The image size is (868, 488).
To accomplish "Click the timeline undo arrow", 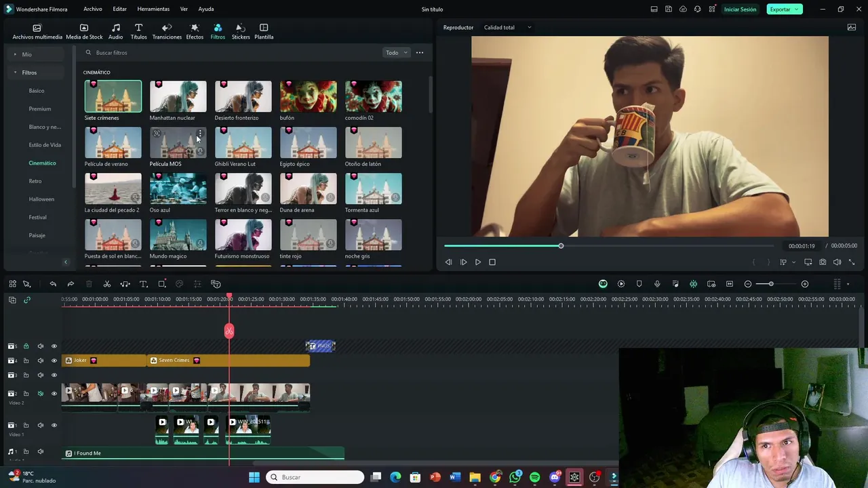I will (x=53, y=284).
